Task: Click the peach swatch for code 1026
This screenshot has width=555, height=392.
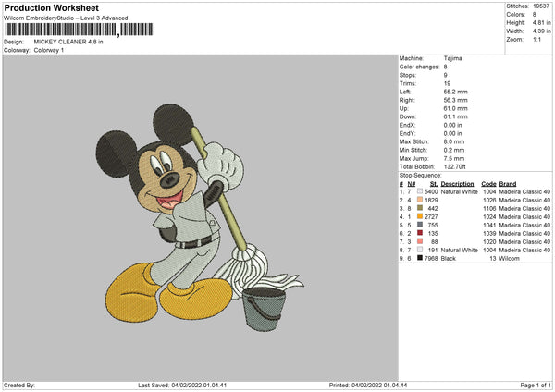Action: click(420, 200)
